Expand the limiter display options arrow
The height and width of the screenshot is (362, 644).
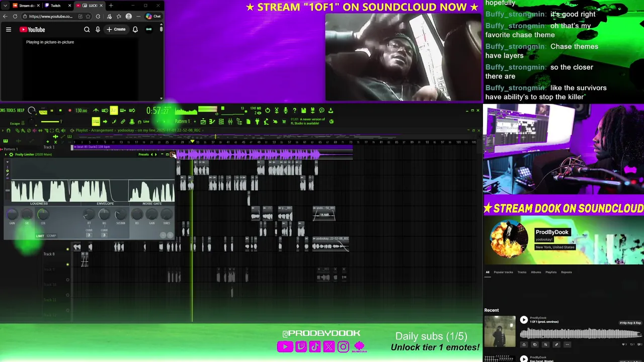click(x=8, y=162)
